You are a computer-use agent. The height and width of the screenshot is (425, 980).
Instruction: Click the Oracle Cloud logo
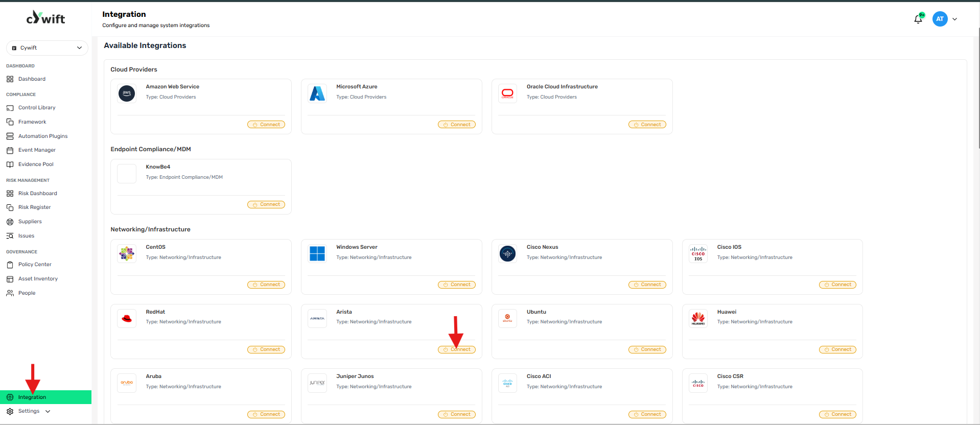pos(507,93)
